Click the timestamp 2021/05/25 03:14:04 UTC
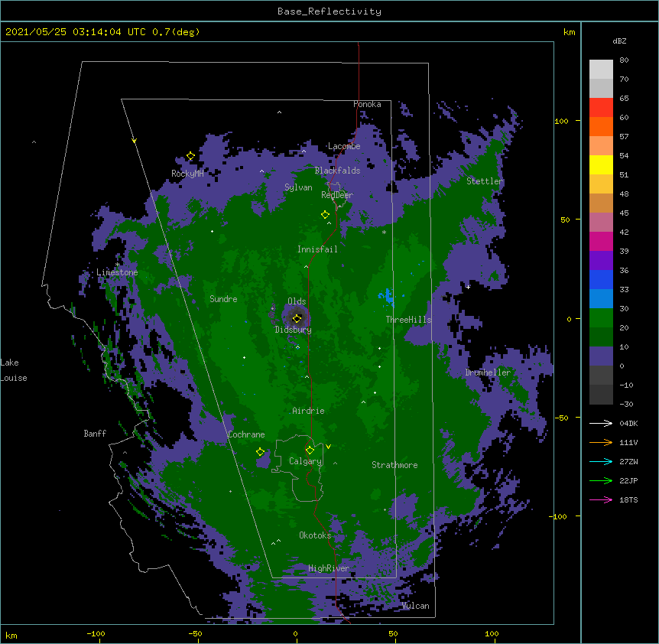Viewport: 659px width, 644px height. click(x=76, y=32)
